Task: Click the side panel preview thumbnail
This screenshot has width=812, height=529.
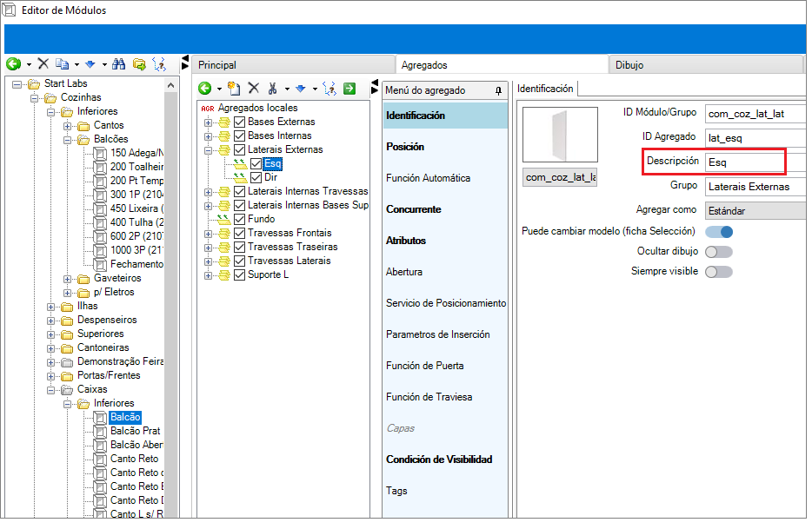Action: tap(560, 135)
